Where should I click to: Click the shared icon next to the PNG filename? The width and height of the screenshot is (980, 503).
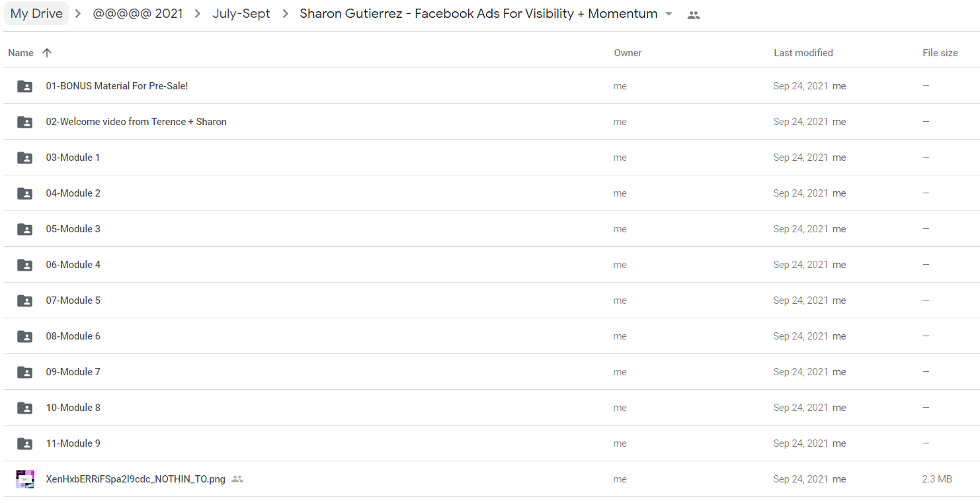pos(237,479)
